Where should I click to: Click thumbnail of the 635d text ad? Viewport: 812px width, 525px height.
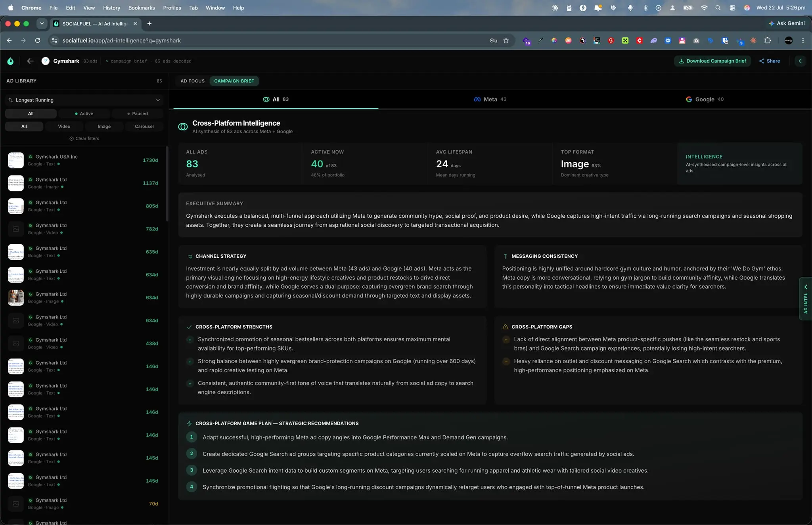pyautogui.click(x=16, y=252)
